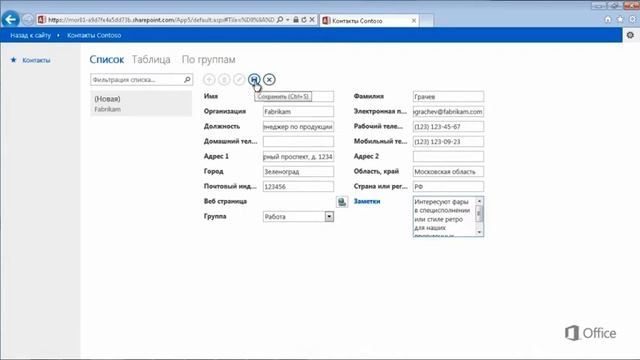640x360 pixels.
Task: Select the Контакты Contoso browser tab
Action: click(x=369, y=20)
